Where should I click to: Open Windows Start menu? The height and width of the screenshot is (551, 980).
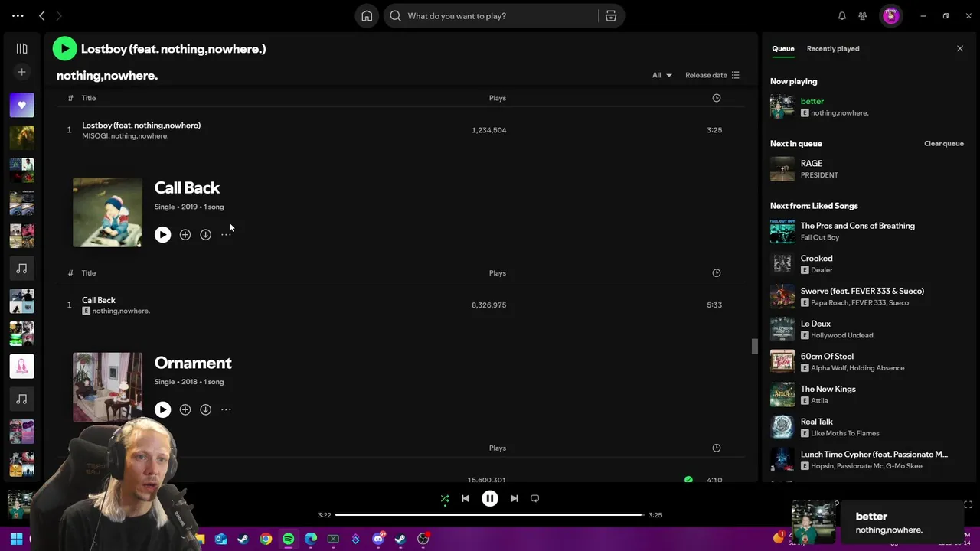tap(16, 539)
